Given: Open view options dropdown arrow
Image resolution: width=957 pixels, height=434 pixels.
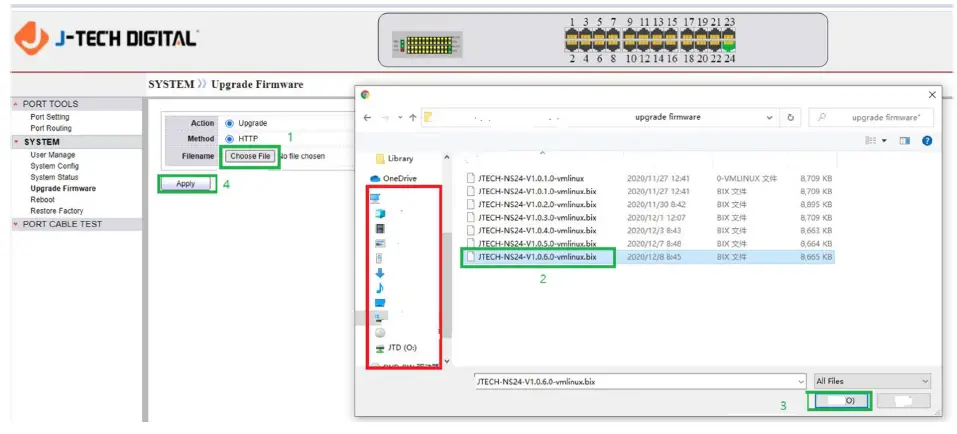Looking at the screenshot, I should [x=884, y=141].
